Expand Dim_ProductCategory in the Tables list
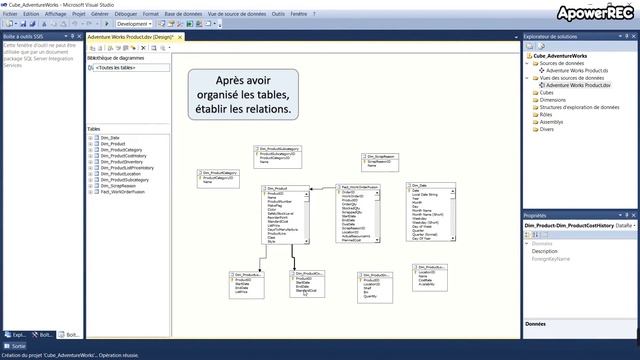The height and width of the screenshot is (360, 640). tap(90, 150)
